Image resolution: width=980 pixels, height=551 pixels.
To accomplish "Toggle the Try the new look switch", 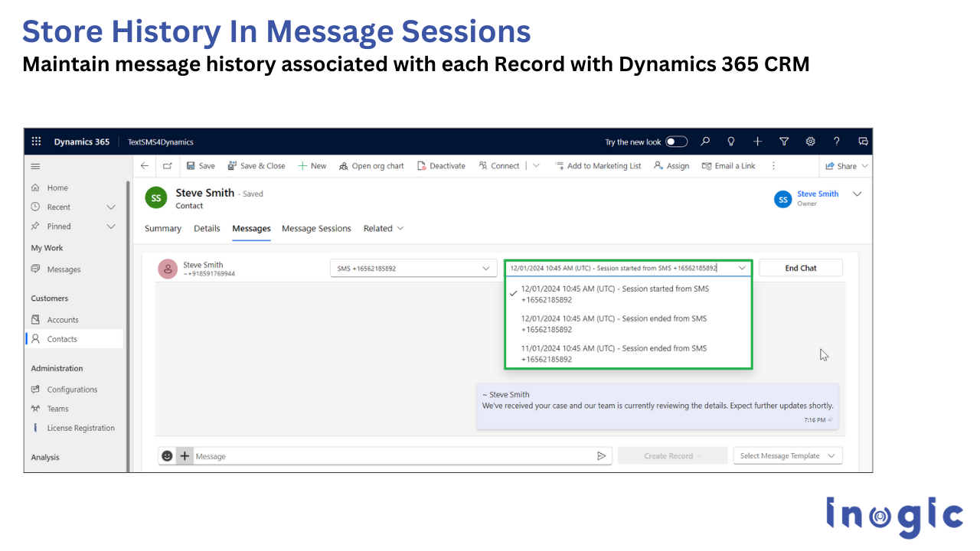I will pyautogui.click(x=676, y=142).
